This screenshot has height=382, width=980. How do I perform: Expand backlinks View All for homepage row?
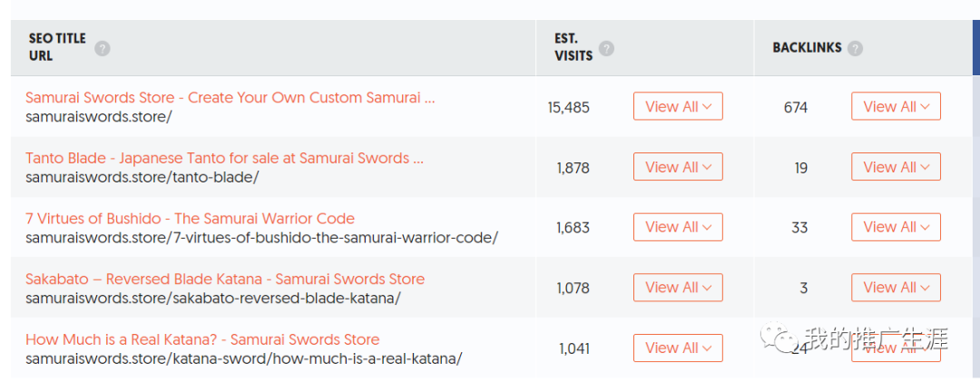click(896, 107)
